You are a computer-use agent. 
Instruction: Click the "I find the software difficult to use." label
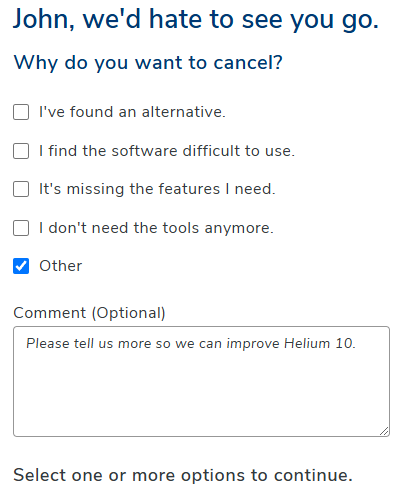(167, 151)
